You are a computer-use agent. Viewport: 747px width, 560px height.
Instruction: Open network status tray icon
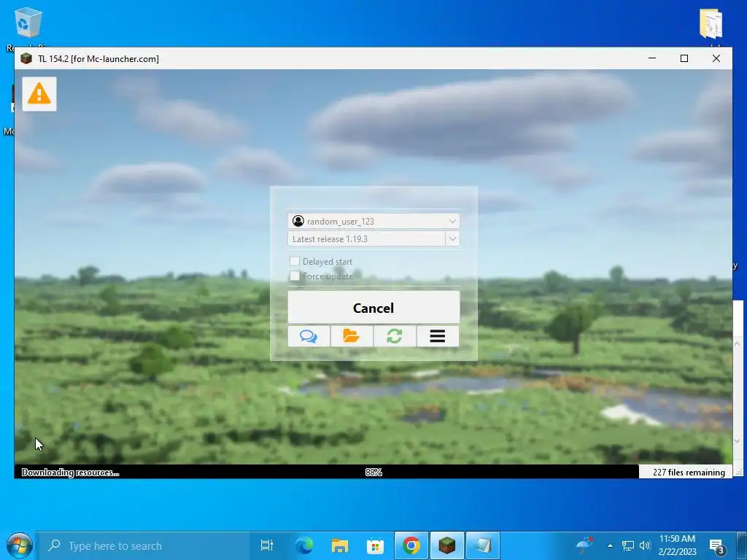click(x=628, y=545)
